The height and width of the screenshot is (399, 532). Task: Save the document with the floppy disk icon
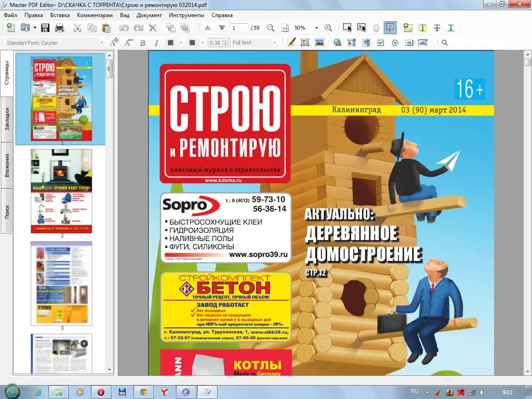coord(45,28)
